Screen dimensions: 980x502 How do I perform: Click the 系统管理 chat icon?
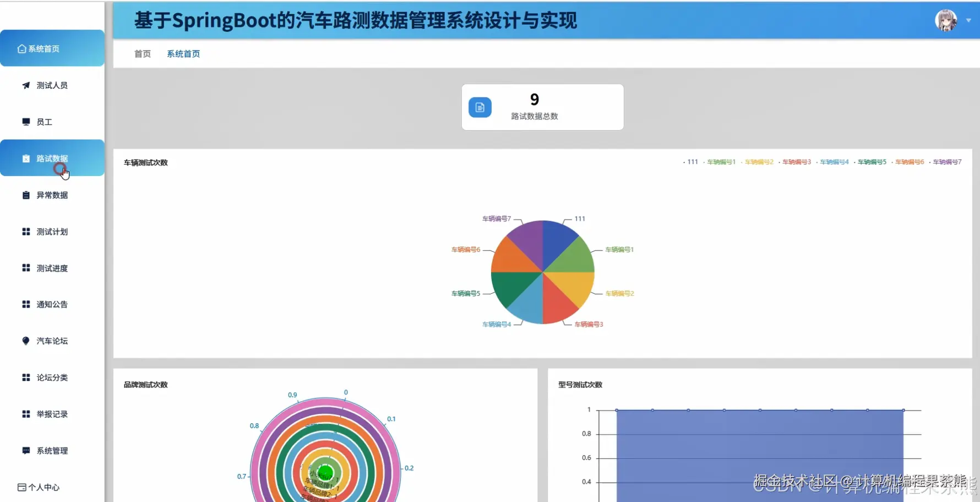pyautogui.click(x=25, y=450)
